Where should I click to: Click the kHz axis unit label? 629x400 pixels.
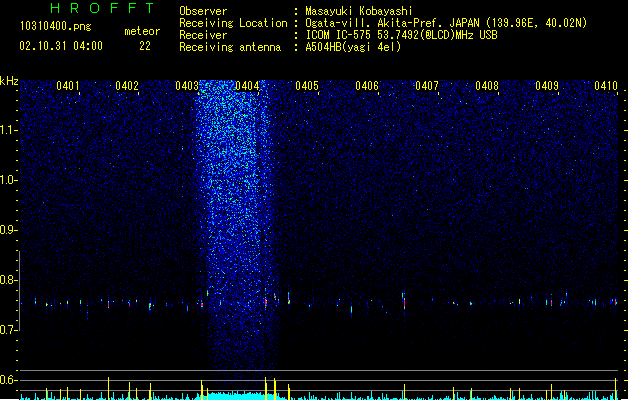pos(9,81)
